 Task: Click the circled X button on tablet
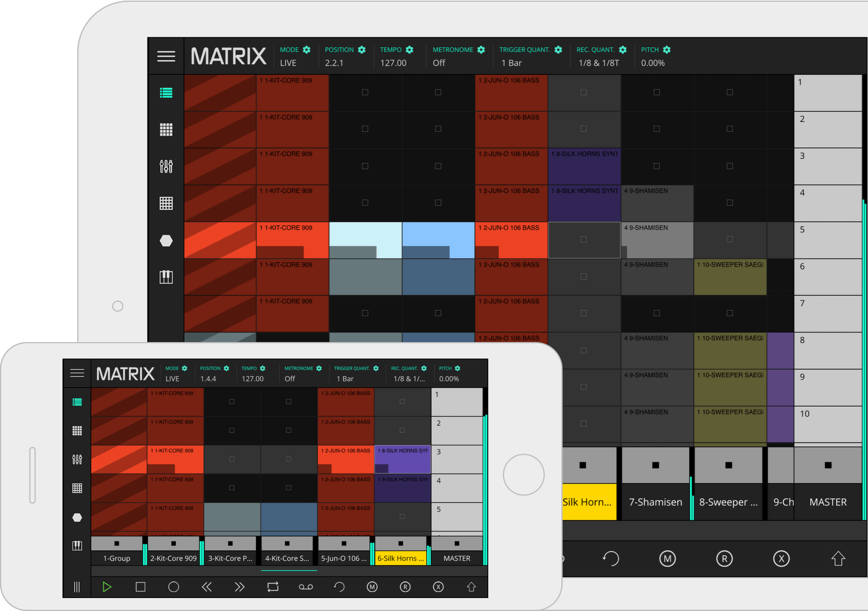point(781,559)
